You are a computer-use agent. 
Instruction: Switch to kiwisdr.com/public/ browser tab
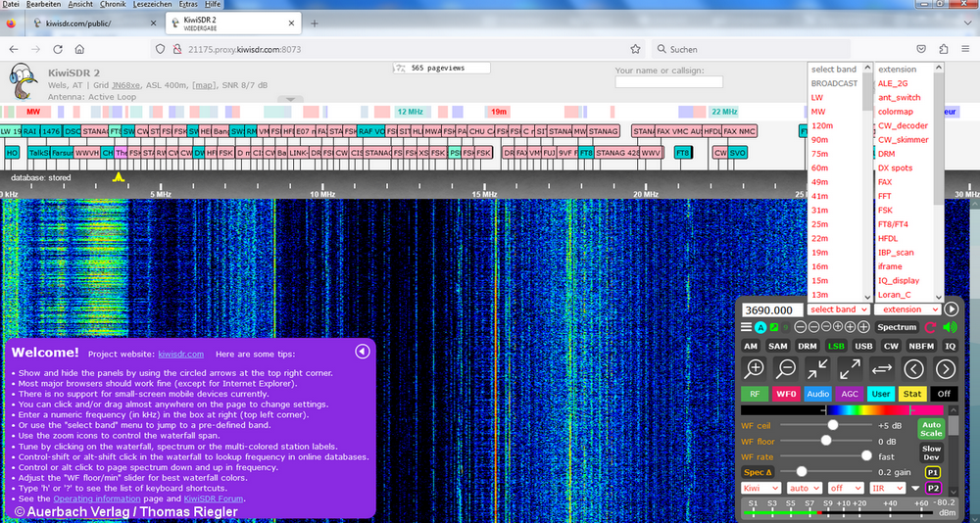(x=94, y=24)
